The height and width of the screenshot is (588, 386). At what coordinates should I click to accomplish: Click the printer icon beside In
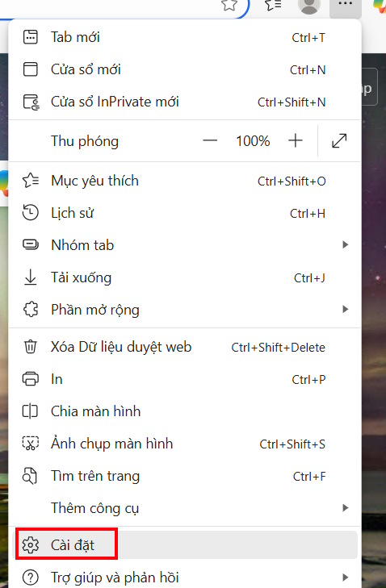[31, 379]
